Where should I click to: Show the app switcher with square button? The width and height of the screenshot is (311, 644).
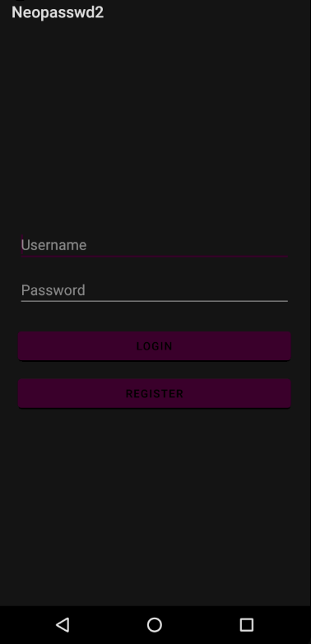(247, 625)
